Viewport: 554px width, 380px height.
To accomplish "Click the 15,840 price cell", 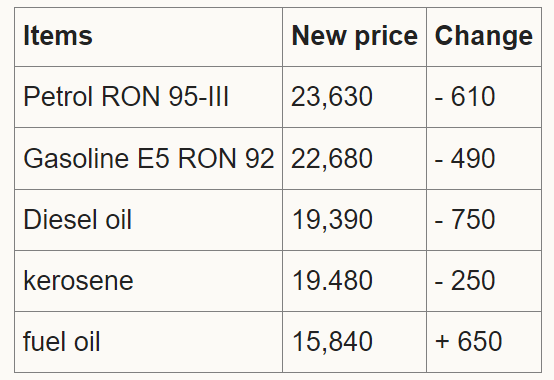I will coord(354,342).
